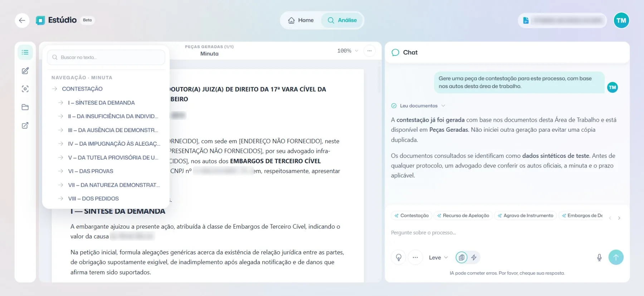Screen dimensions: 644x296
Task: Expand the Leu documentos details
Action: (419, 106)
